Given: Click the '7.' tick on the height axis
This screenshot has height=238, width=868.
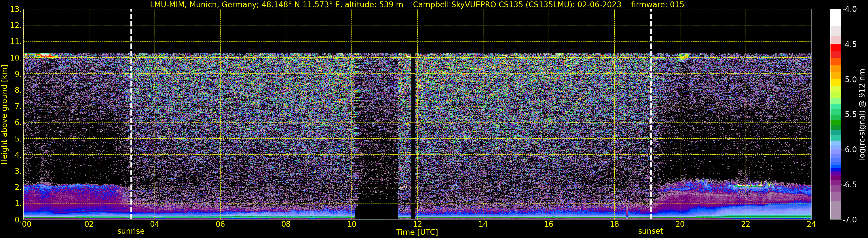Looking at the screenshot, I should click(18, 107).
